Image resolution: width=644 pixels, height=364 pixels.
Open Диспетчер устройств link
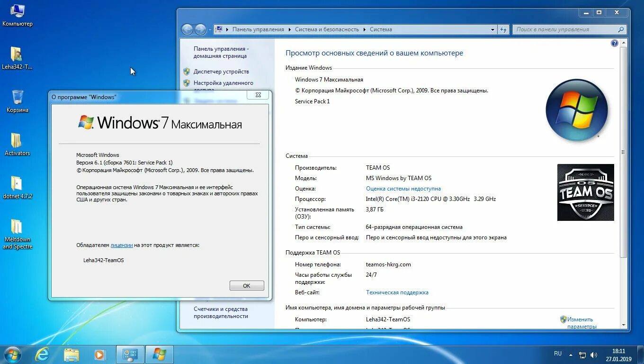click(x=221, y=72)
